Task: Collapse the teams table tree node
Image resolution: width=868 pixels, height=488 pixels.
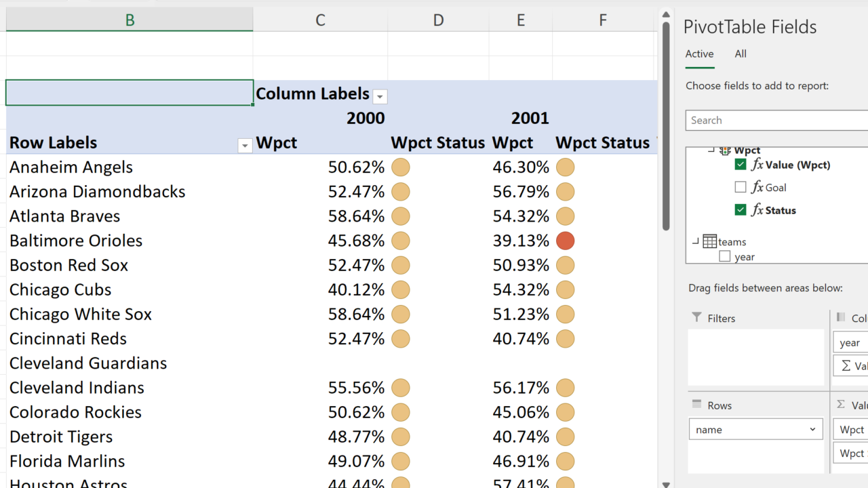Action: pos(695,241)
